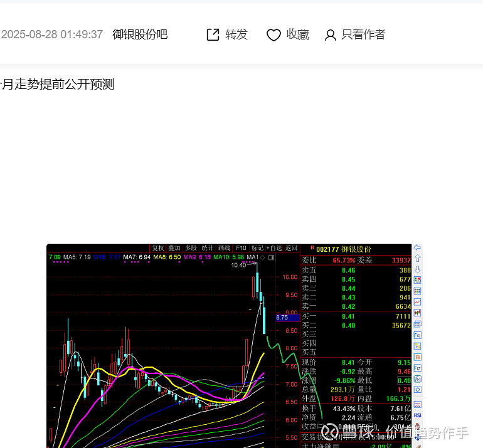
Task: Click 标记 mark in chart toolbar
Action: (258, 248)
